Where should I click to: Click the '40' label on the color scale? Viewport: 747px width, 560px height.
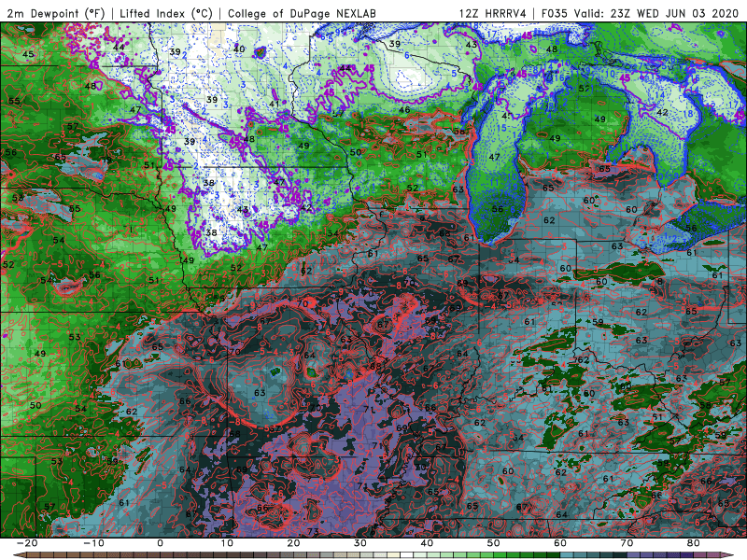point(427,543)
